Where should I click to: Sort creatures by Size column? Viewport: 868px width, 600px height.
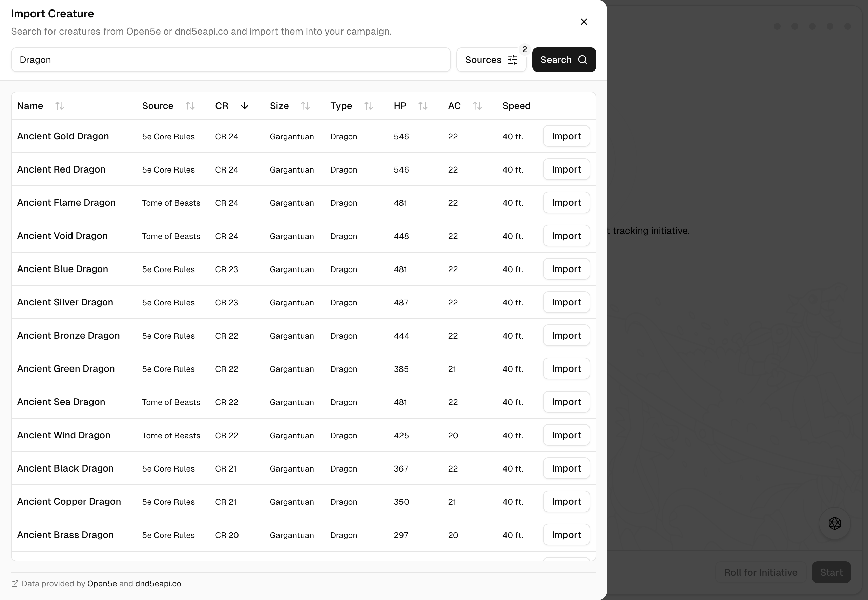[x=305, y=106]
